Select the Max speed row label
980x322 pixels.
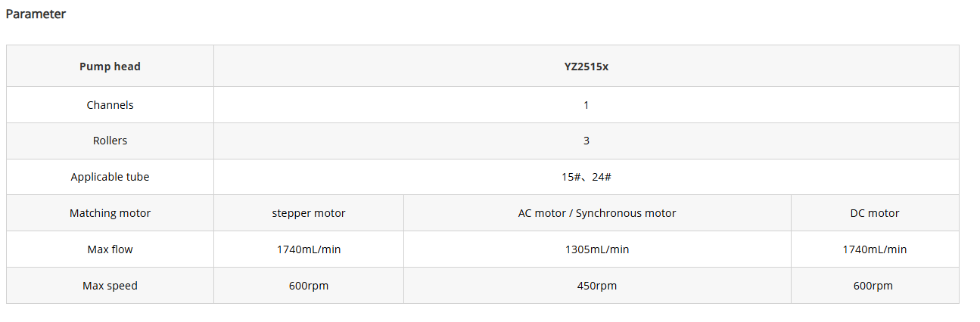tap(110, 286)
